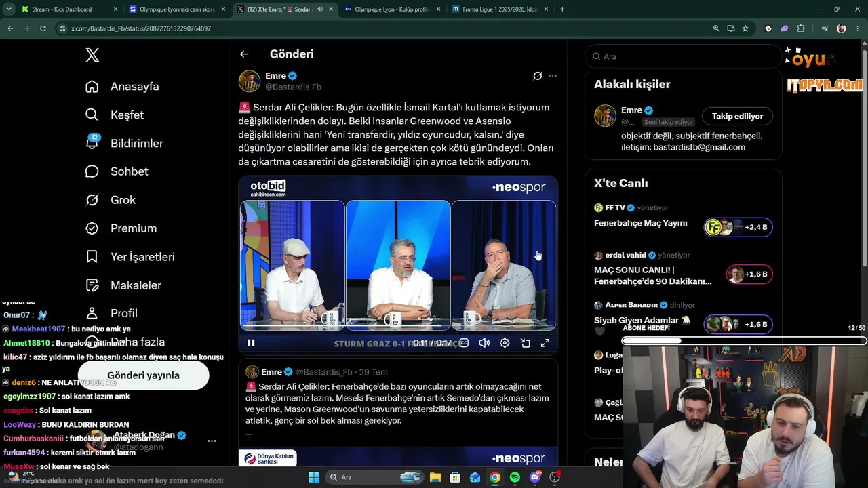Join erdal vahid MAÇ SONU CANLI stream
868x488 pixels.
(x=749, y=274)
